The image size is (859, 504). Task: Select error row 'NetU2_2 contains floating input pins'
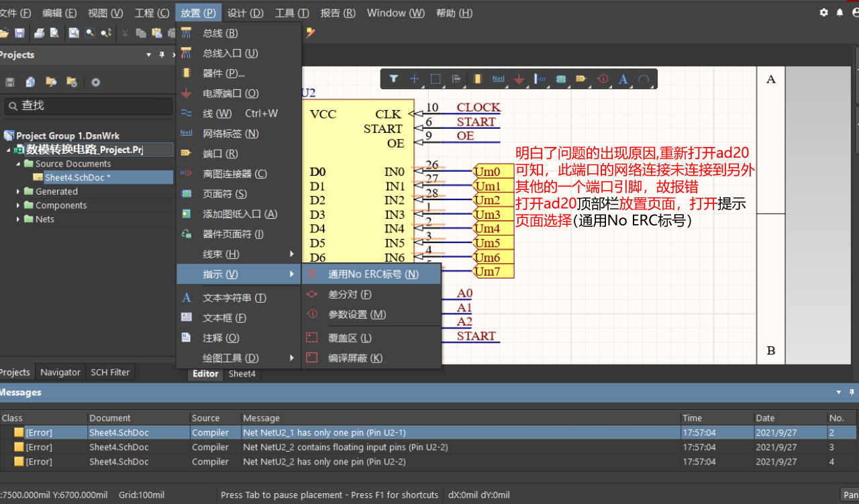pos(428,447)
